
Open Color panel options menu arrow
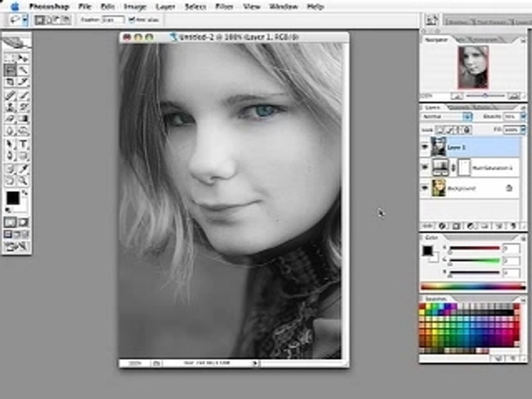(523, 238)
